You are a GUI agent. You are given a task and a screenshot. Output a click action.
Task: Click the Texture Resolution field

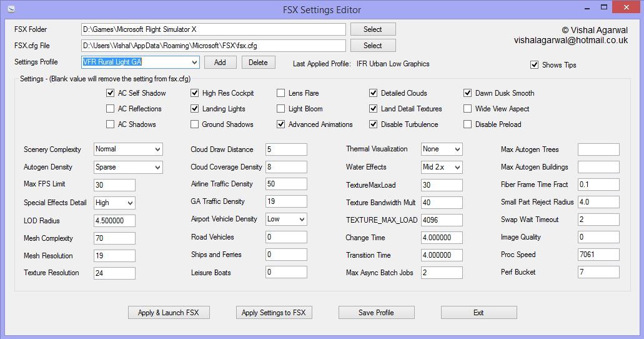click(x=114, y=273)
